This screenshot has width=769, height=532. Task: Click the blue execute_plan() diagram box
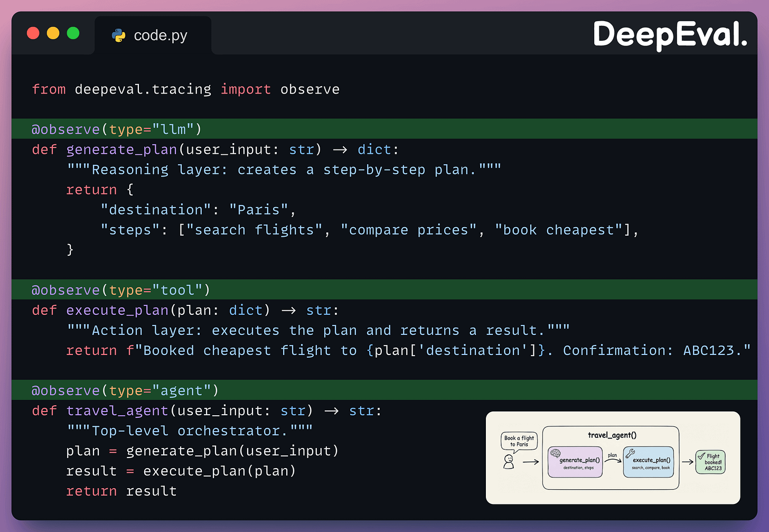click(649, 462)
